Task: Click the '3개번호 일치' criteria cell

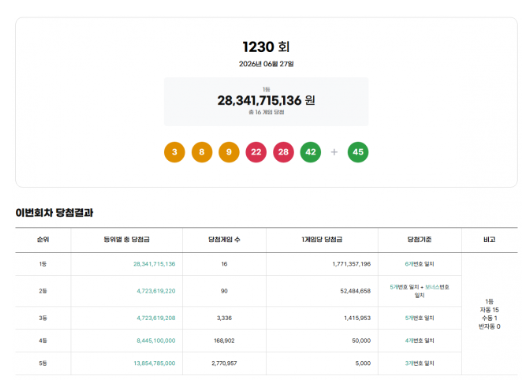Action: [419, 363]
